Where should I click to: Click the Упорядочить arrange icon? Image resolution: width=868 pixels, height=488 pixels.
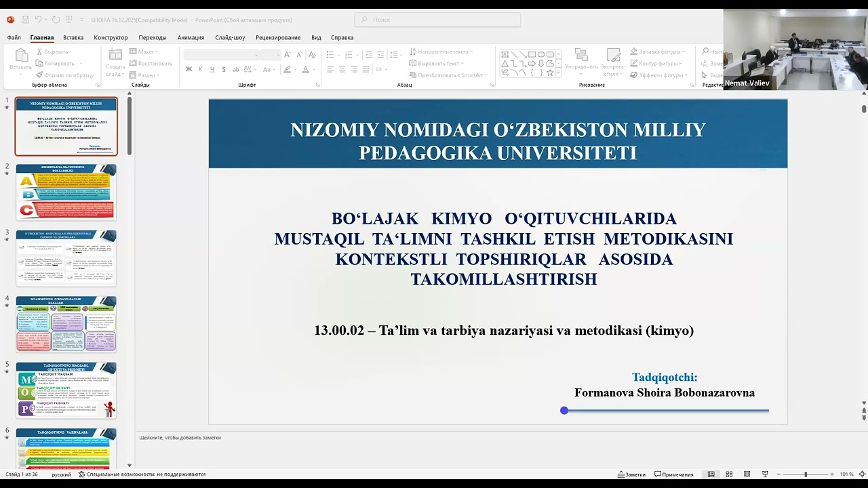click(x=581, y=55)
